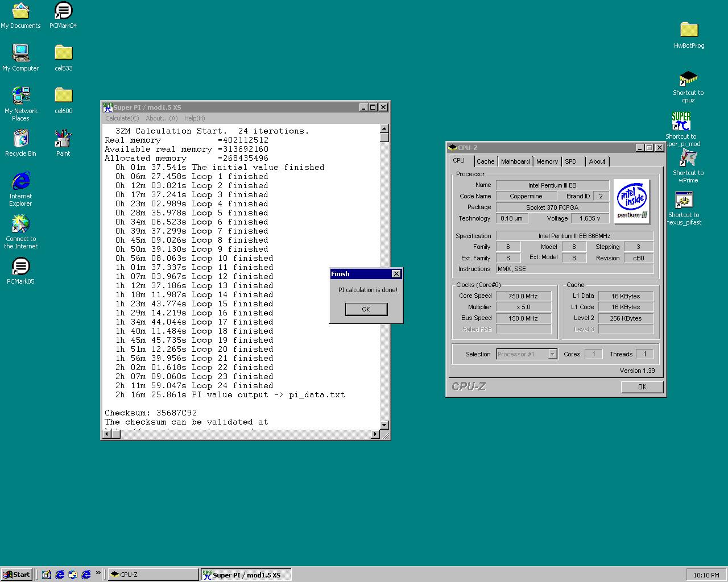This screenshot has width=728, height=582.
Task: Select the Recycle Bin icon
Action: [20, 143]
